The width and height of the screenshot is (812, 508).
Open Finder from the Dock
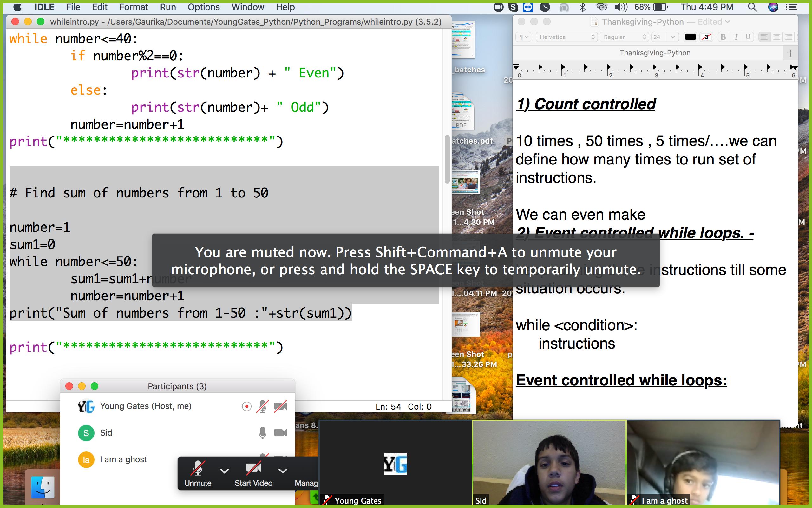pos(43,487)
